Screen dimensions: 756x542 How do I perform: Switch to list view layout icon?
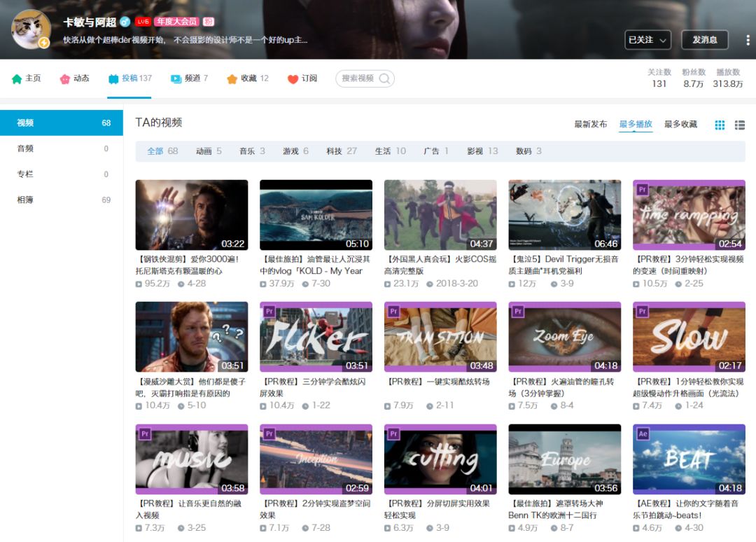coord(740,125)
